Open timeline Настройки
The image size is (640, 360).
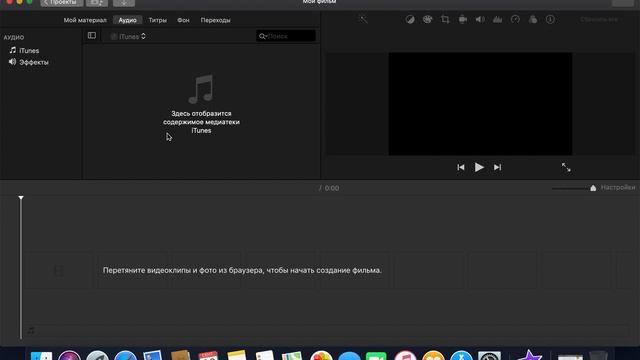pos(618,187)
